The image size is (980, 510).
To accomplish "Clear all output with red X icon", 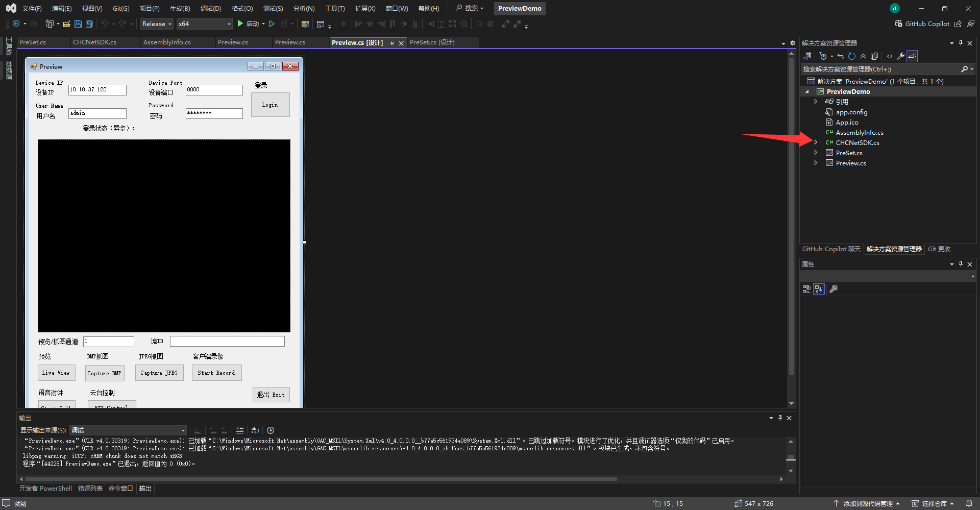I will (x=240, y=430).
